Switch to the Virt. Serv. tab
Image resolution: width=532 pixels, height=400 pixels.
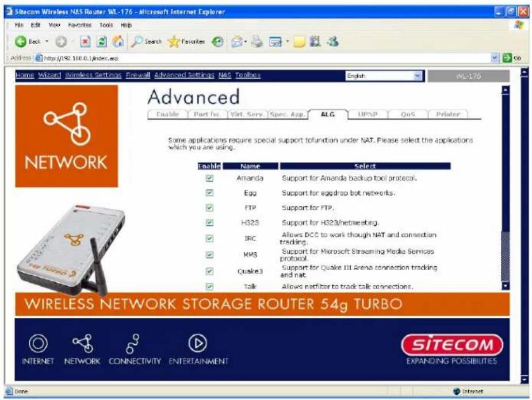(x=247, y=114)
